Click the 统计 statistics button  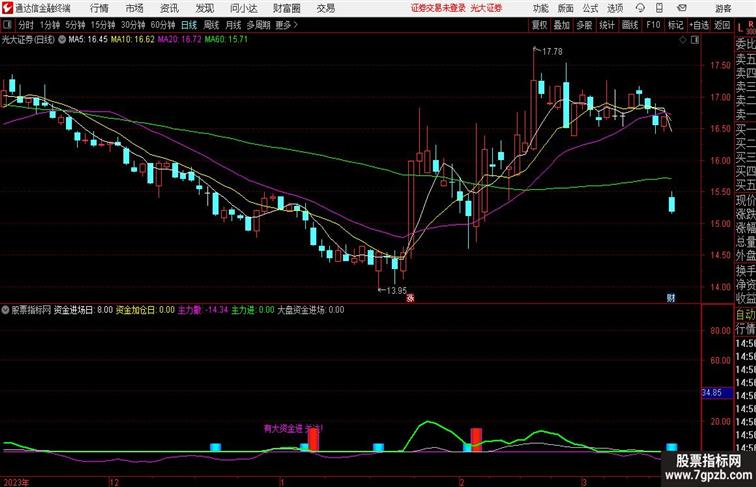point(607,25)
